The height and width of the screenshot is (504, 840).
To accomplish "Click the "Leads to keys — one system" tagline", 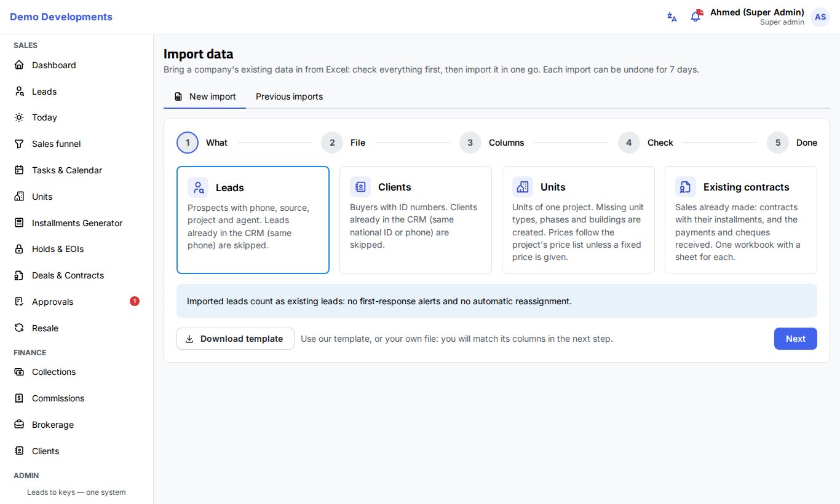I will coord(76,492).
